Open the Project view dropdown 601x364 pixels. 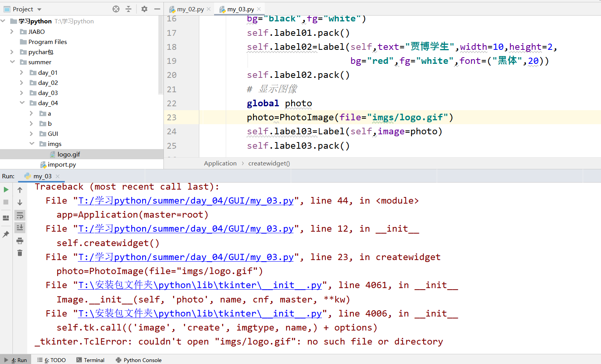39,9
